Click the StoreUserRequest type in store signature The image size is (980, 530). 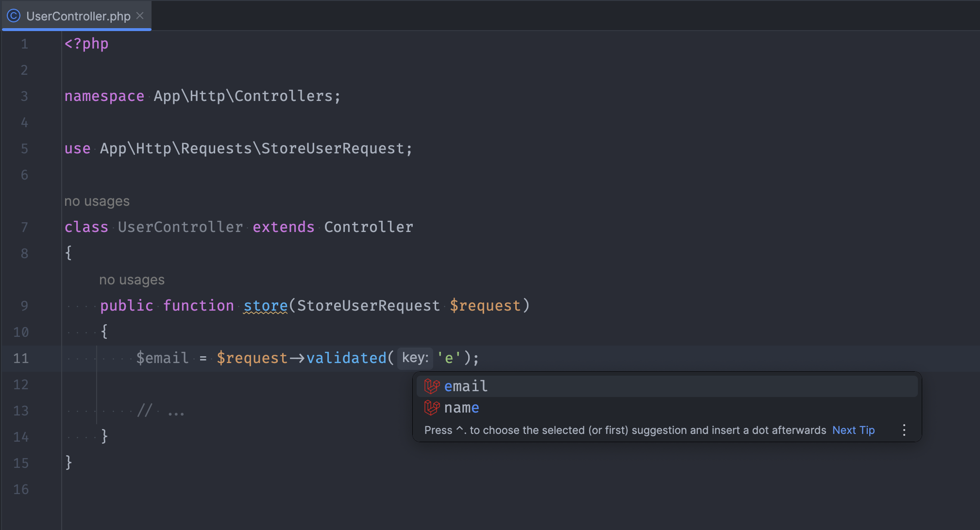pyautogui.click(x=368, y=306)
